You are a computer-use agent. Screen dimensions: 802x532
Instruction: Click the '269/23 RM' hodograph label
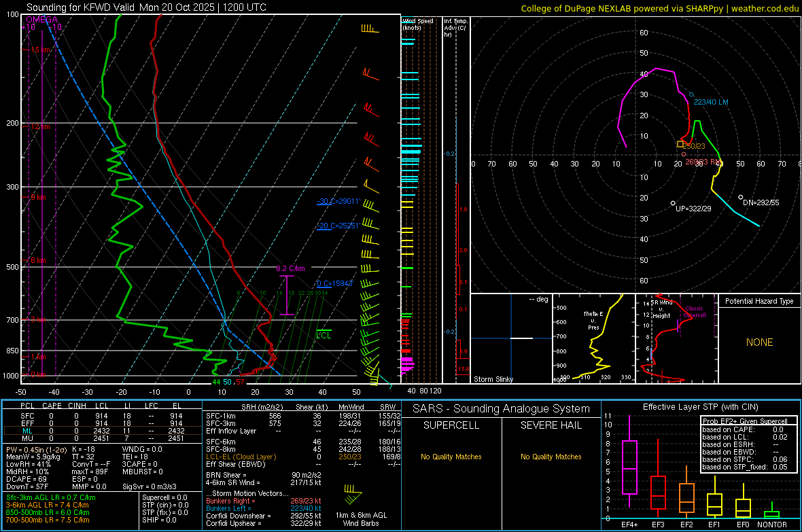[703, 162]
